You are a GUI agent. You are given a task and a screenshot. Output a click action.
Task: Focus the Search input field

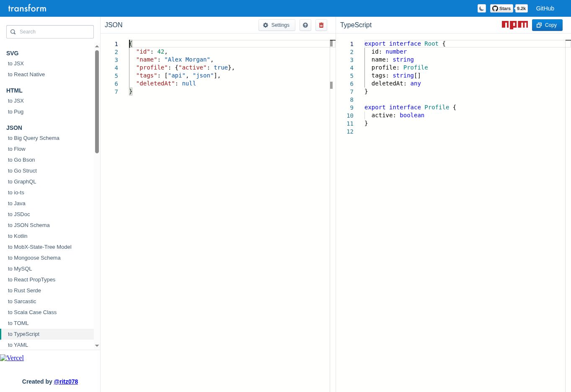(x=50, y=32)
